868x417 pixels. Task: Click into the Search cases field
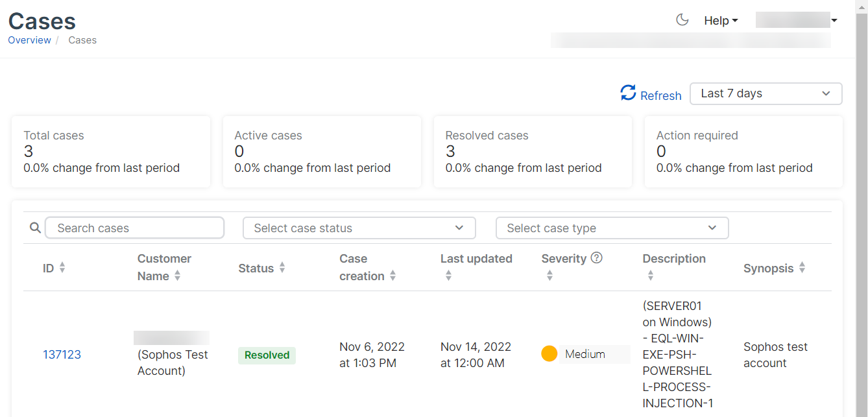click(134, 228)
